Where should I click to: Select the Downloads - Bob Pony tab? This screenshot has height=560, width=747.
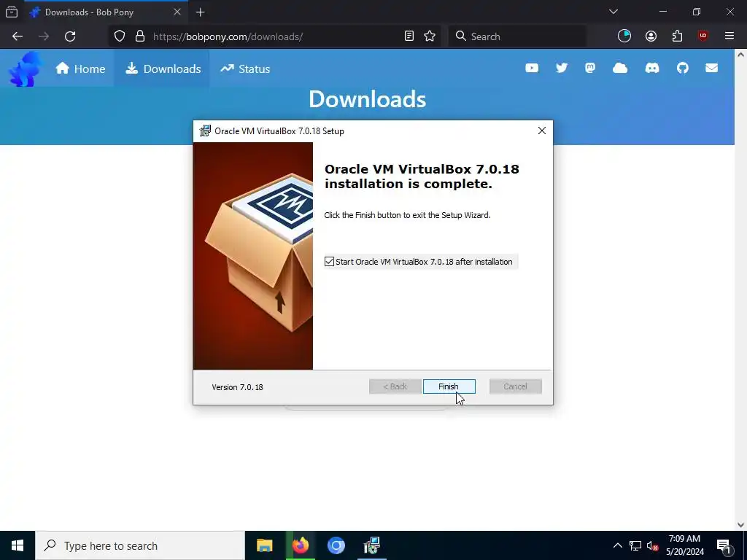pyautogui.click(x=106, y=12)
